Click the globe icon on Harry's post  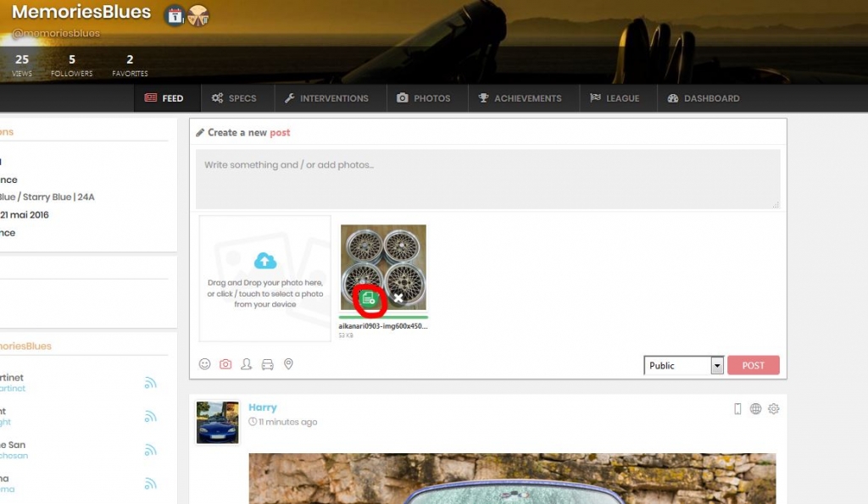pos(755,409)
